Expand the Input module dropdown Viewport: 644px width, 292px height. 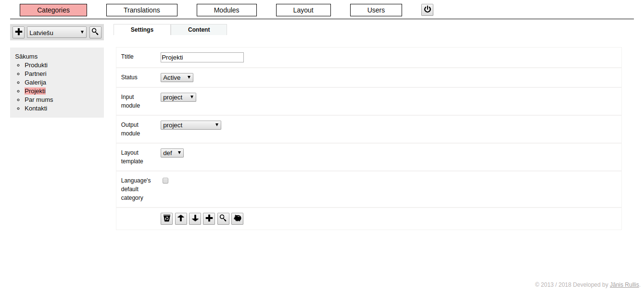(178, 97)
